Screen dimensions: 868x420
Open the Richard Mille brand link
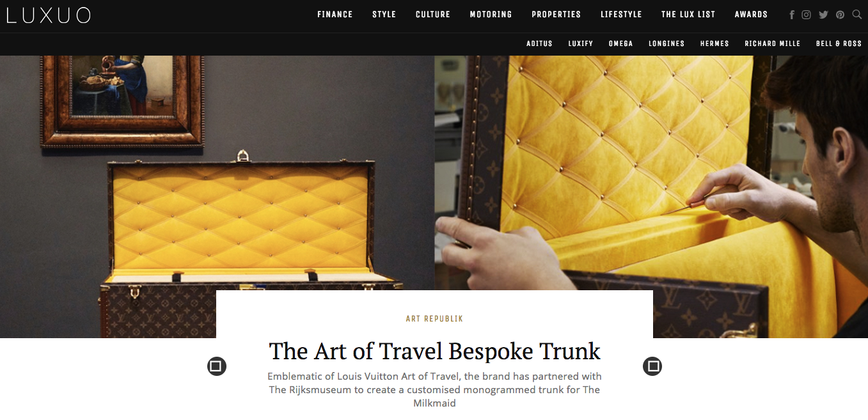[x=772, y=43]
